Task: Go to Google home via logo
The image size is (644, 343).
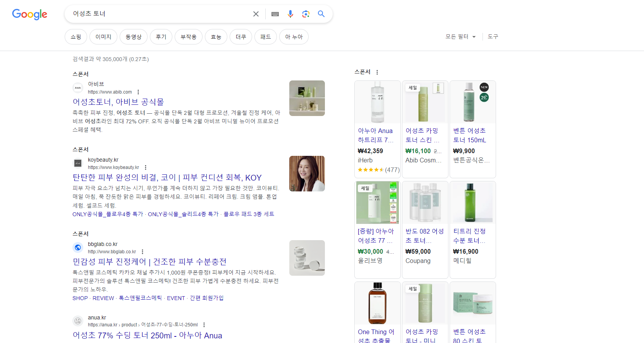Action: click(x=30, y=14)
